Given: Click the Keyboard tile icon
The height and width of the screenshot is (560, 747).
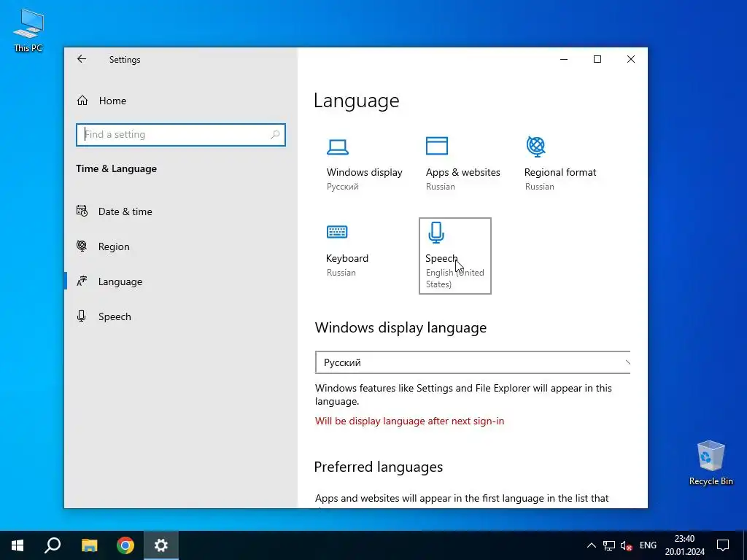Looking at the screenshot, I should tap(337, 232).
